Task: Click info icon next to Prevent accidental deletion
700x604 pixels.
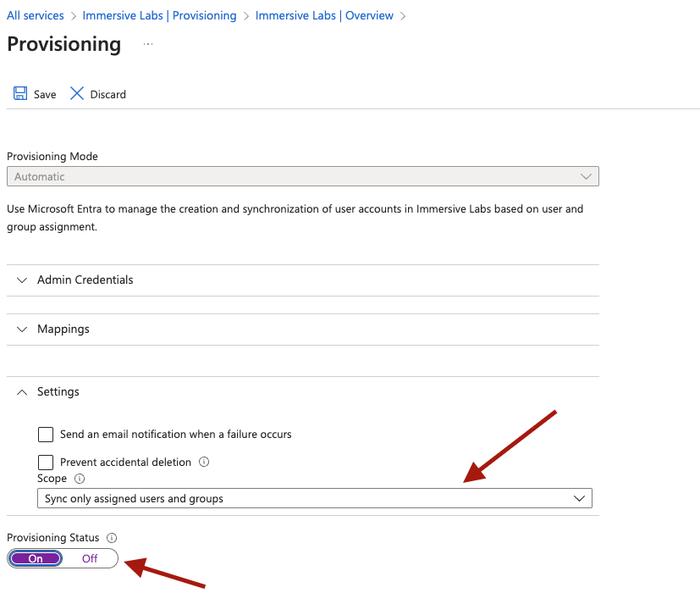Action: 204,463
